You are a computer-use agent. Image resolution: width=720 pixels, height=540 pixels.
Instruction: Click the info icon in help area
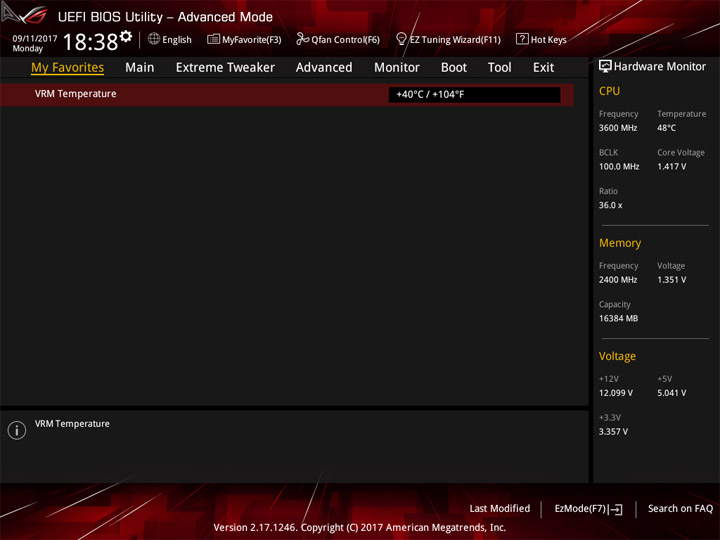17,430
